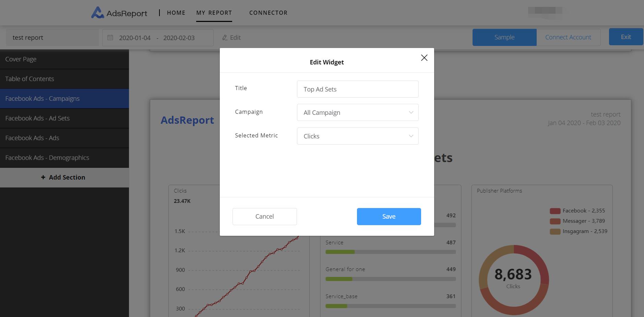Select Table of Contents section
Image resolution: width=644 pixels, height=317 pixels.
click(64, 79)
